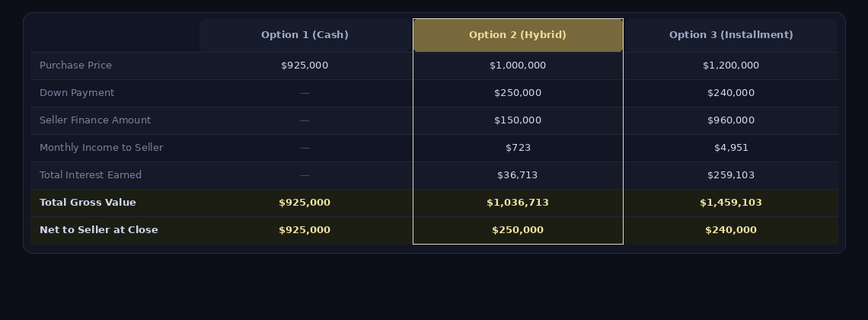Select the $1,459,103 total gross value

(x=731, y=203)
